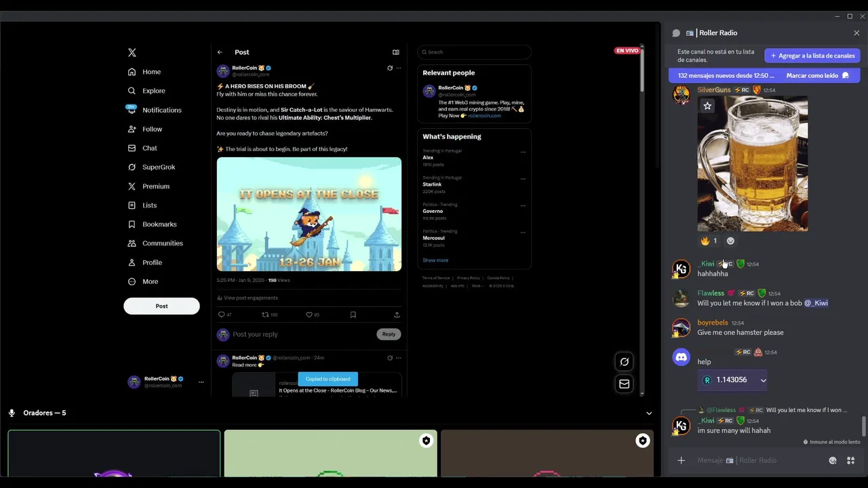
Task: Click the share icon on the post
Action: [x=397, y=314]
